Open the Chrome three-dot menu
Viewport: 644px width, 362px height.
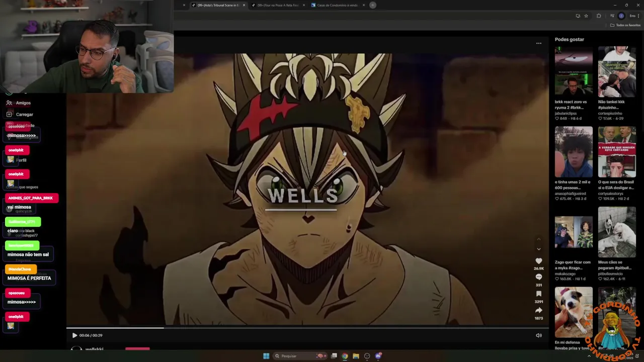pyautogui.click(x=638, y=16)
